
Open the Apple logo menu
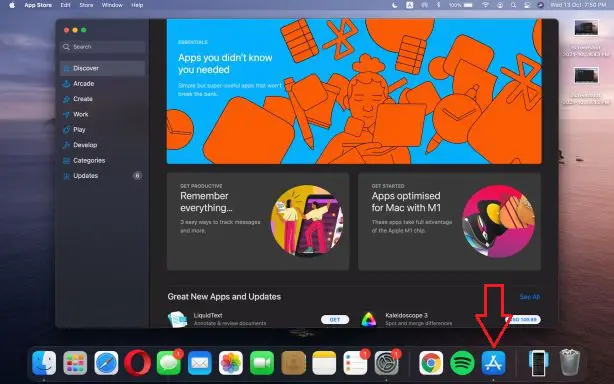point(12,5)
